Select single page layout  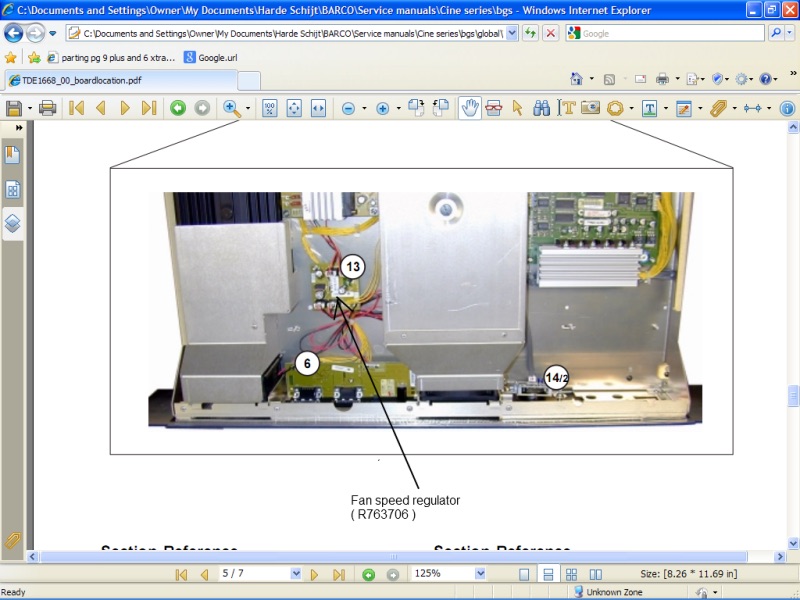point(524,574)
